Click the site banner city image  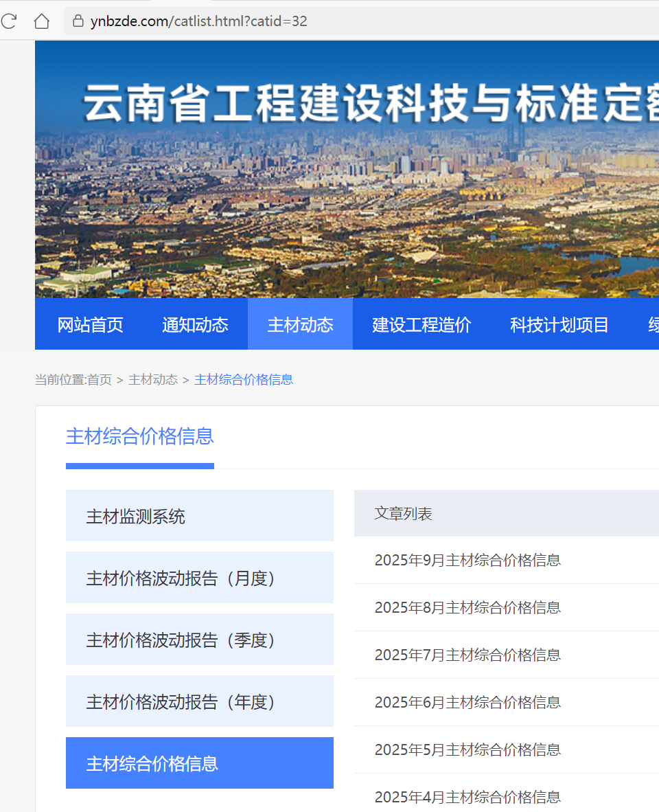[347, 170]
